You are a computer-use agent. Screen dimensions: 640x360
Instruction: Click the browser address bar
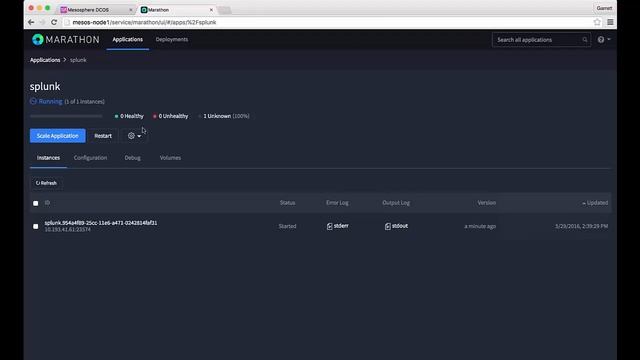329,22
